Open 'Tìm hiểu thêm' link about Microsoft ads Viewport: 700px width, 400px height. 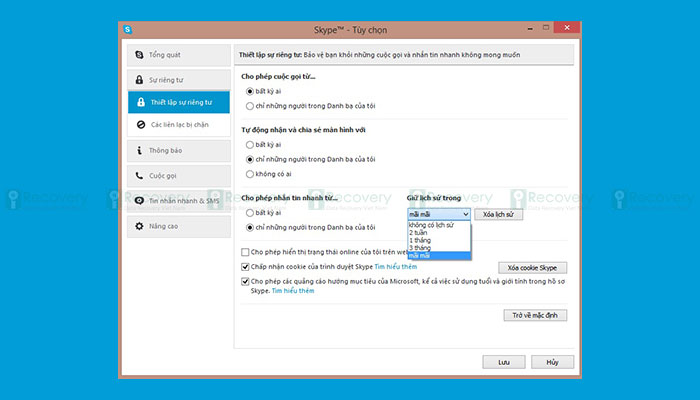tap(293, 291)
